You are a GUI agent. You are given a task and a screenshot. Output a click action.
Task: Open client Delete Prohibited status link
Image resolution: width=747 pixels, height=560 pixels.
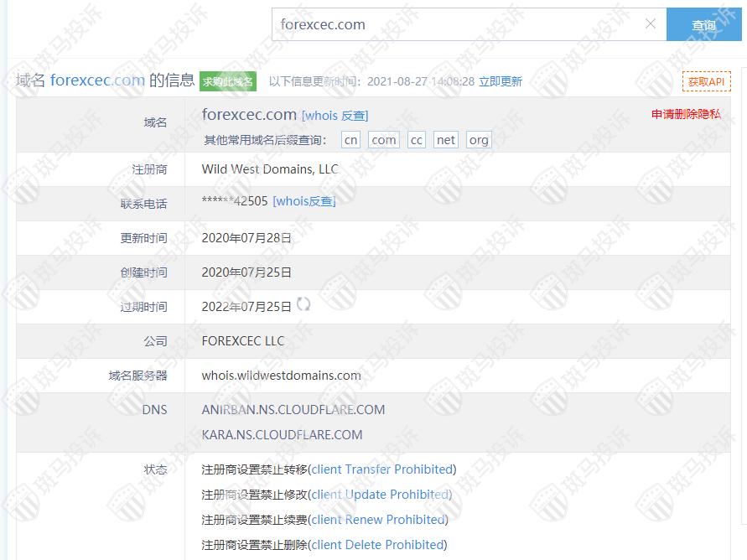click(378, 545)
